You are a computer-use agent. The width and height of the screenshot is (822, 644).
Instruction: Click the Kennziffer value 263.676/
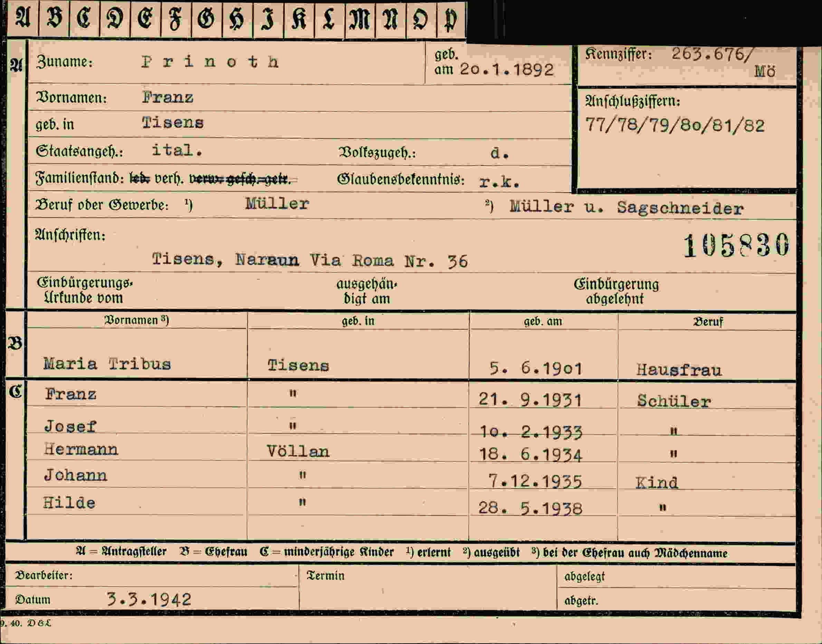[712, 54]
